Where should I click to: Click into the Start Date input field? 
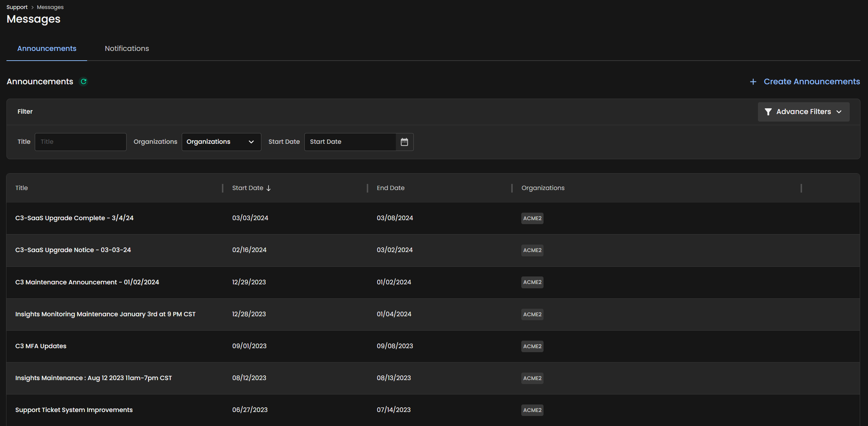pos(350,142)
